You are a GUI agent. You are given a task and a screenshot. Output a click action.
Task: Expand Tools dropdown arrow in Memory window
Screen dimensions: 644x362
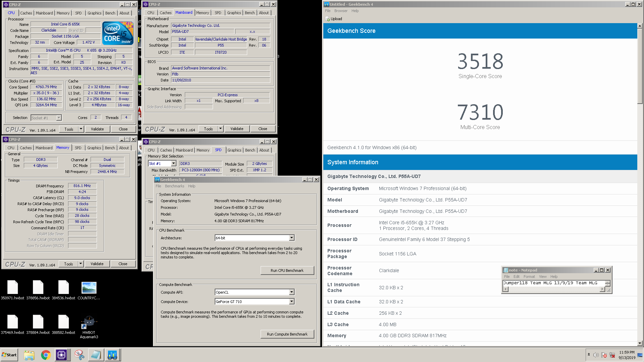[x=80, y=264]
